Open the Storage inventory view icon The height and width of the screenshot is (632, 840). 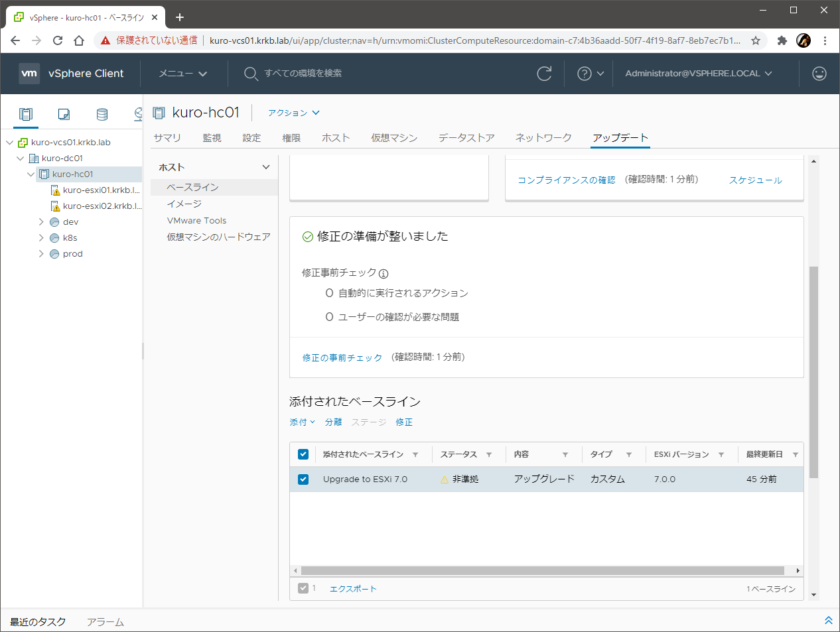(x=102, y=114)
